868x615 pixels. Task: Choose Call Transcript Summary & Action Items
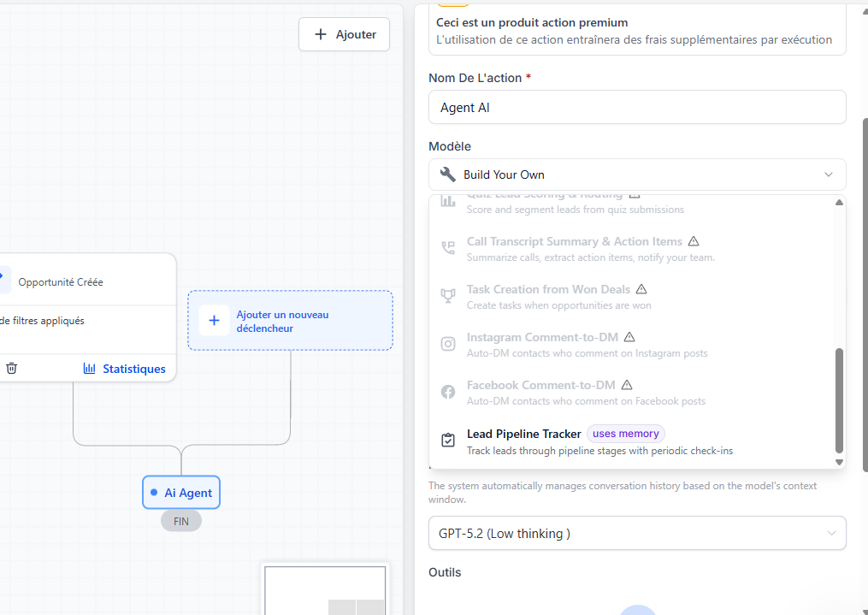tap(632, 249)
